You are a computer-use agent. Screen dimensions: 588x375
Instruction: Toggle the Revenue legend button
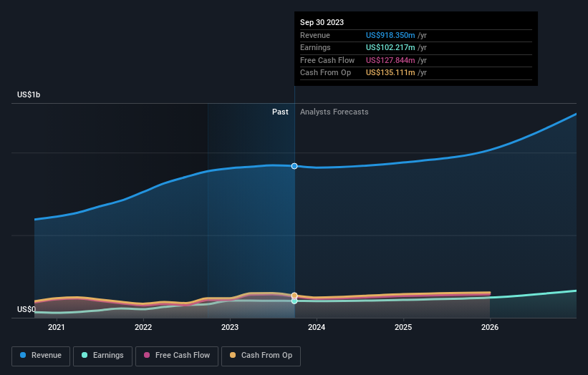pos(41,356)
